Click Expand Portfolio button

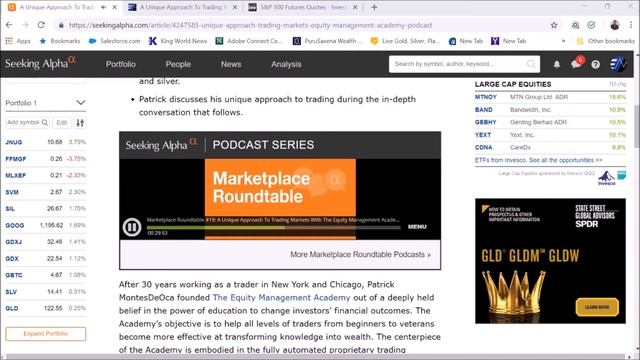point(46,333)
